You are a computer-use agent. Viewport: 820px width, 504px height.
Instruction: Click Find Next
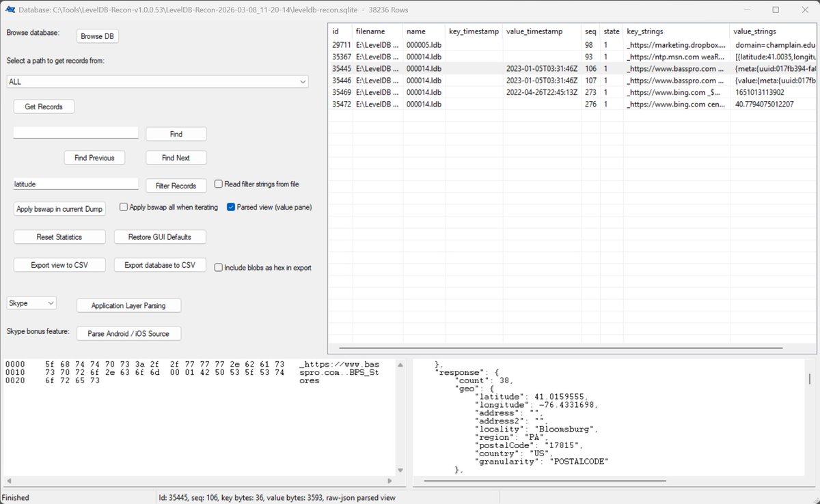pyautogui.click(x=176, y=158)
